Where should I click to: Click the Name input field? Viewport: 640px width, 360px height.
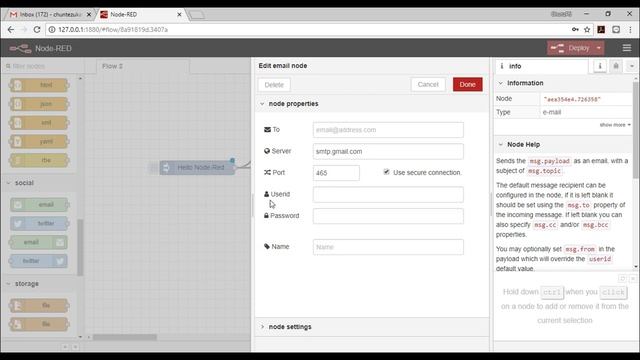[x=388, y=247]
